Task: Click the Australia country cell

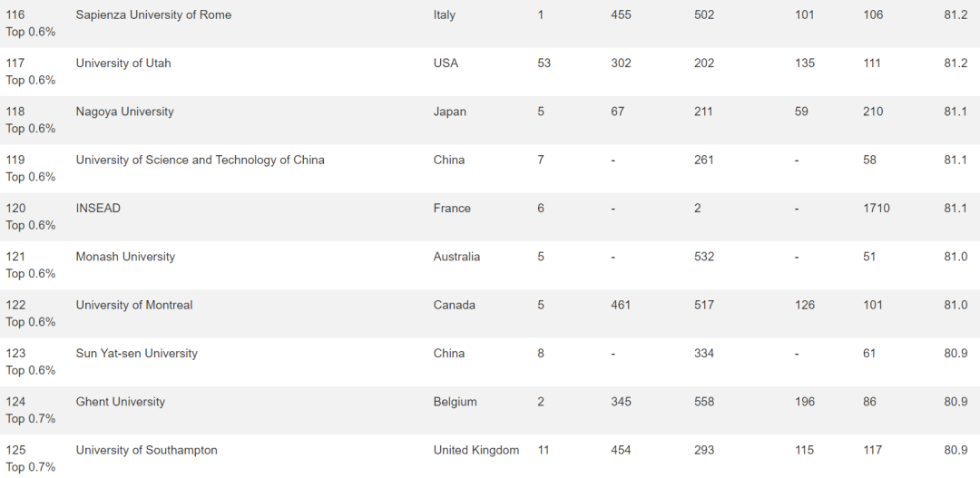Action: pos(456,257)
